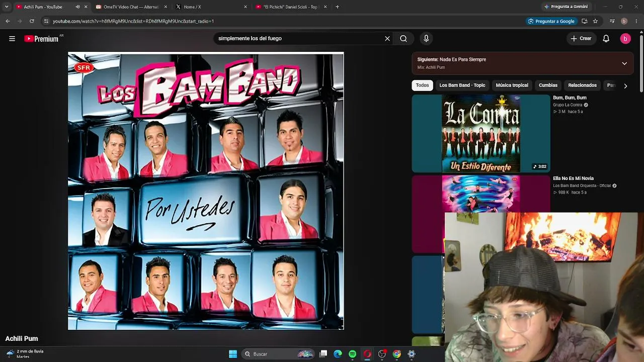The width and height of the screenshot is (644, 362).
Task: Expand the Siguiente mix playlist panel
Action: tap(624, 63)
